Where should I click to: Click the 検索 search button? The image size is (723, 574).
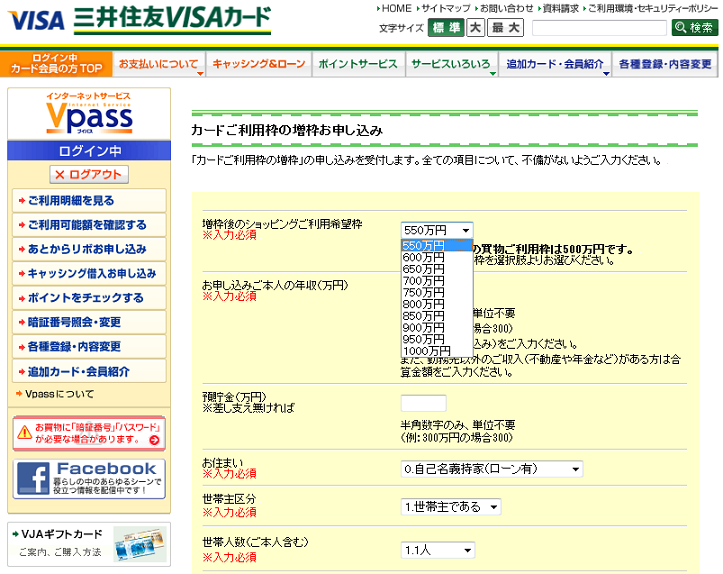click(x=694, y=28)
